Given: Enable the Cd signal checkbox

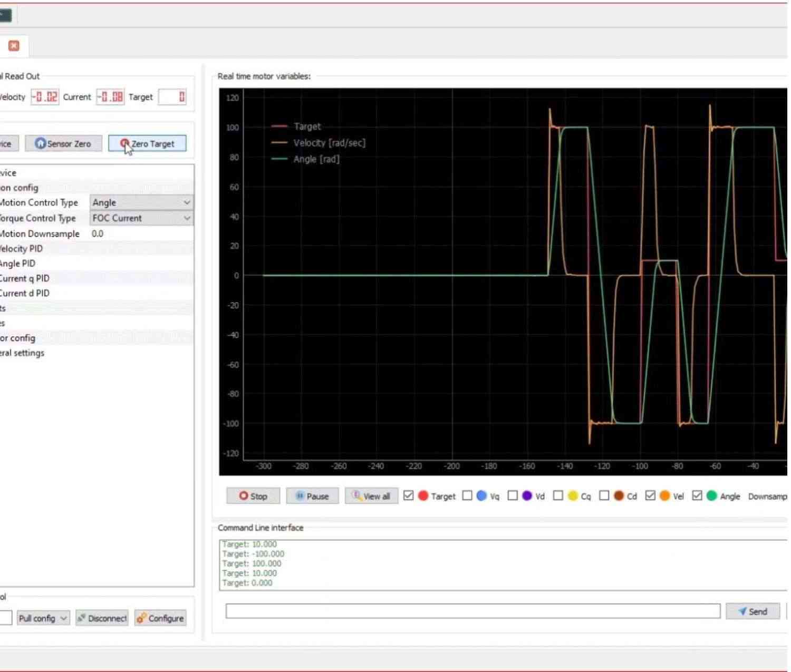Looking at the screenshot, I should 604,495.
